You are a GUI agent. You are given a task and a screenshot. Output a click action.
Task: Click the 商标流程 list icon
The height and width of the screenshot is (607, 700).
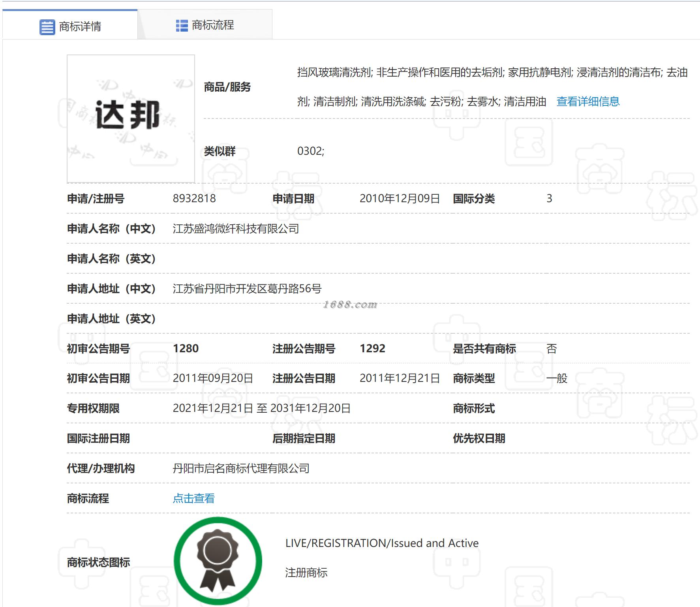(182, 26)
